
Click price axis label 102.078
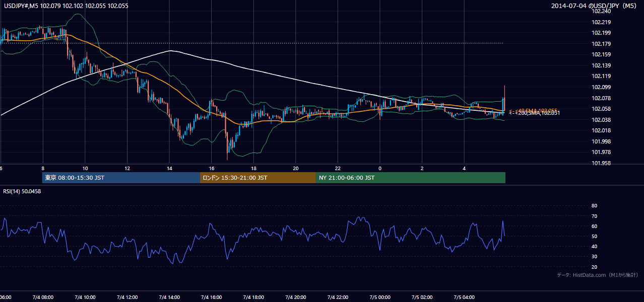pos(602,98)
